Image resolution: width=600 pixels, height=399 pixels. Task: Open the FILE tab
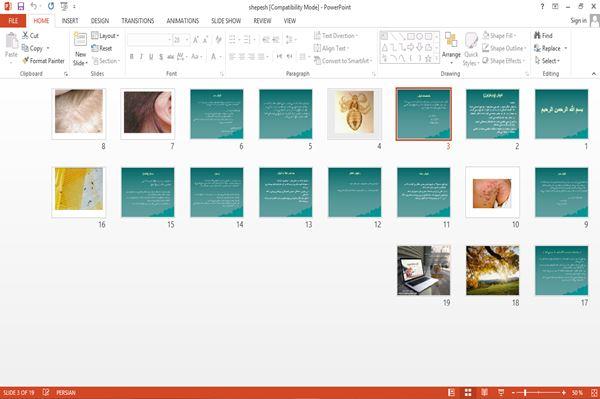13,21
